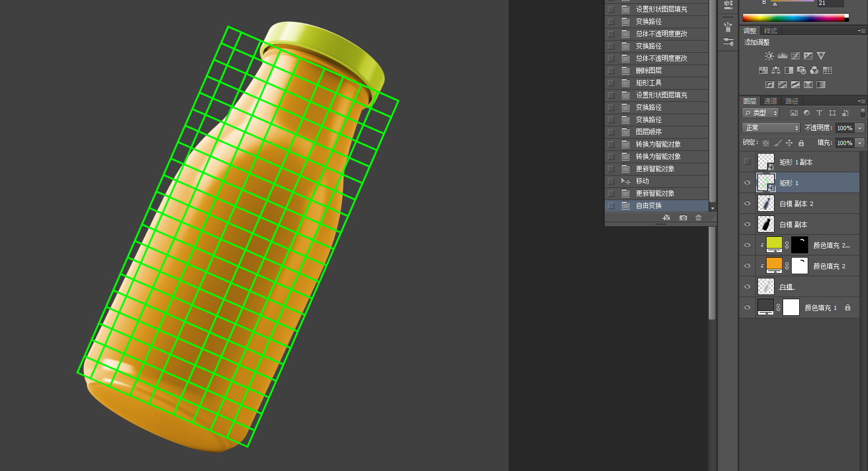Add a Color Balance adjustment
Viewport: 868px width, 471px height.
pyautogui.click(x=776, y=70)
